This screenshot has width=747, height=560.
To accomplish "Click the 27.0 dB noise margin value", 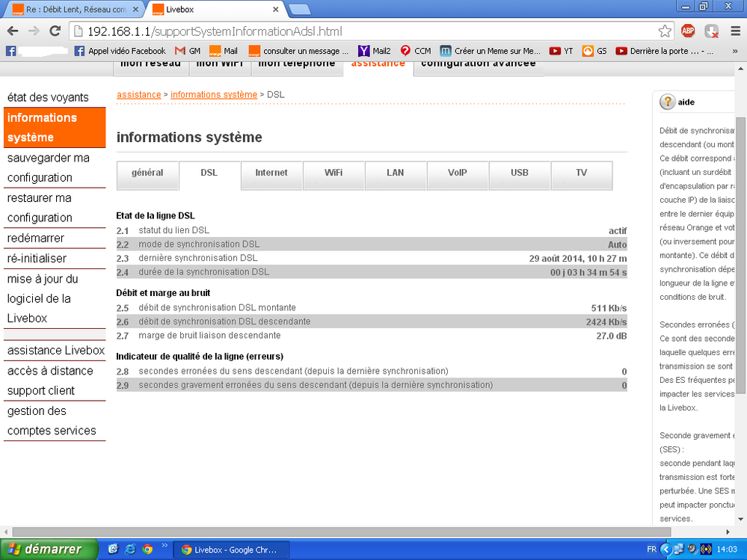I will (611, 336).
